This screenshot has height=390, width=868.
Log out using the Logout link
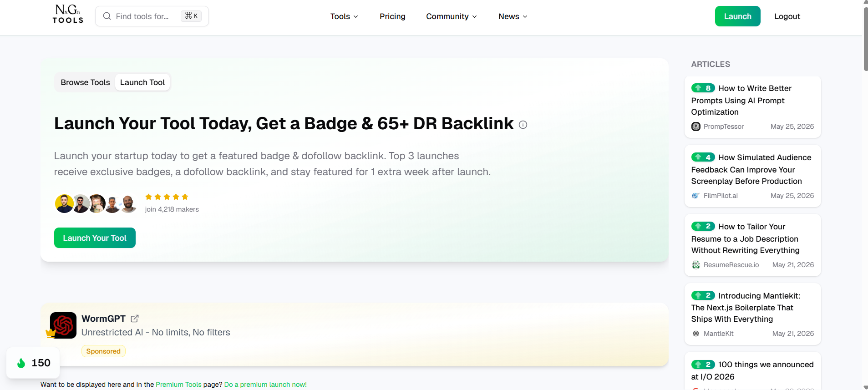coord(787,16)
